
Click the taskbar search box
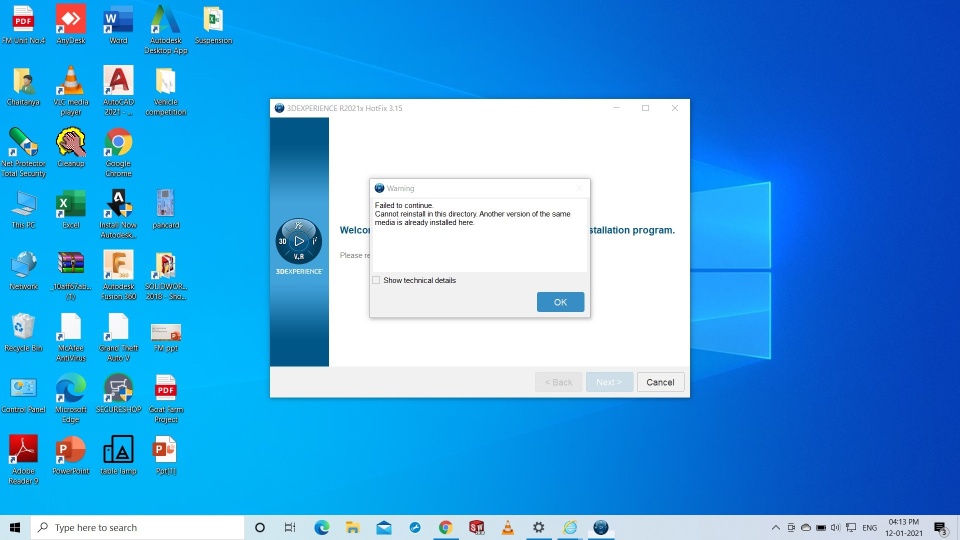(x=137, y=527)
